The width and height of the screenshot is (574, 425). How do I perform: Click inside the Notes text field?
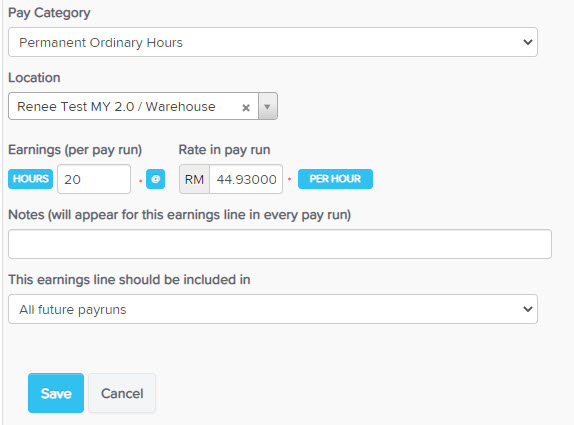tap(280, 244)
